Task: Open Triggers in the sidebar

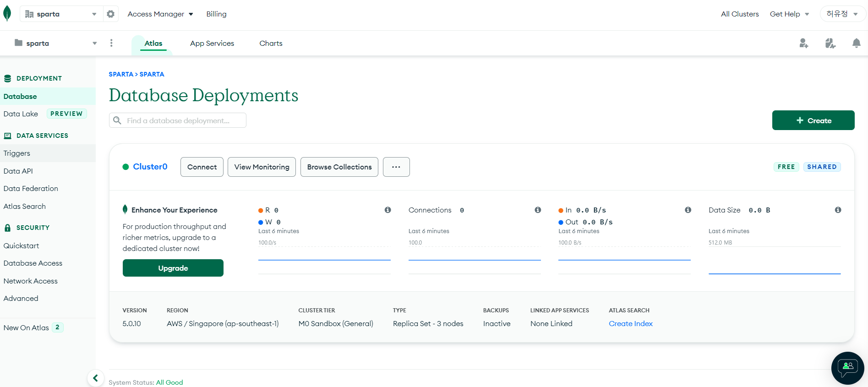Action: pos(48,153)
